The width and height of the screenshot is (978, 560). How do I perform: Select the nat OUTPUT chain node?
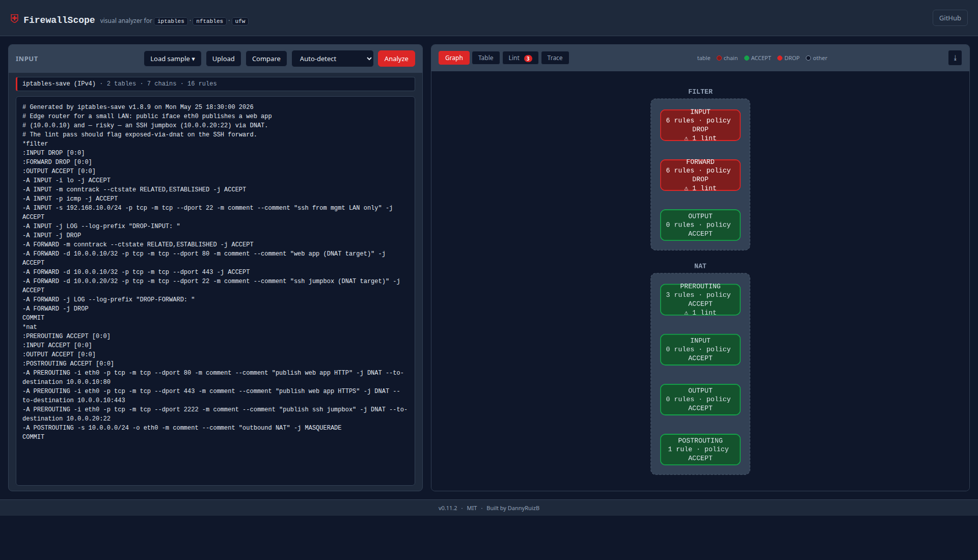tap(700, 400)
